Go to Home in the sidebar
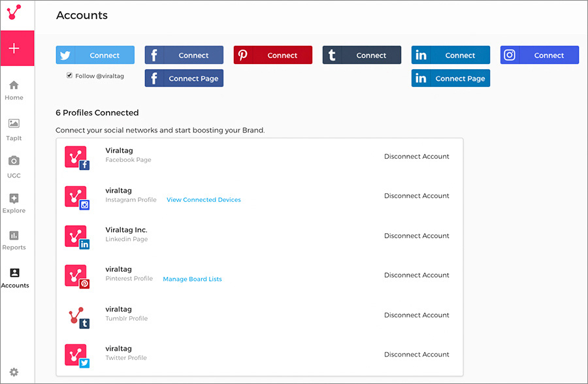The image size is (588, 384). coord(14,90)
